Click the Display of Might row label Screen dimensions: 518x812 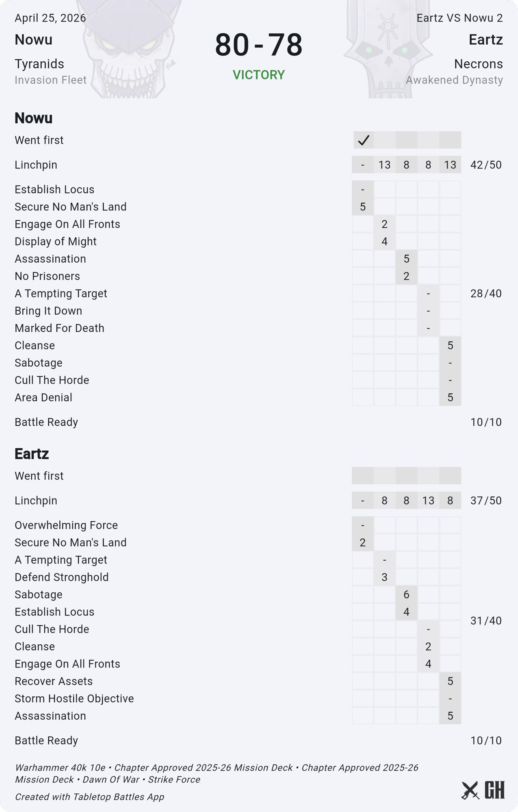pos(56,241)
